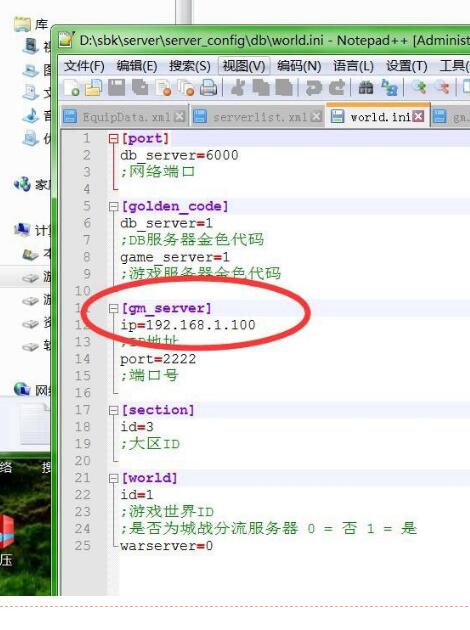Click the Close document toolbar icon
The image size is (470, 630).
(164, 88)
